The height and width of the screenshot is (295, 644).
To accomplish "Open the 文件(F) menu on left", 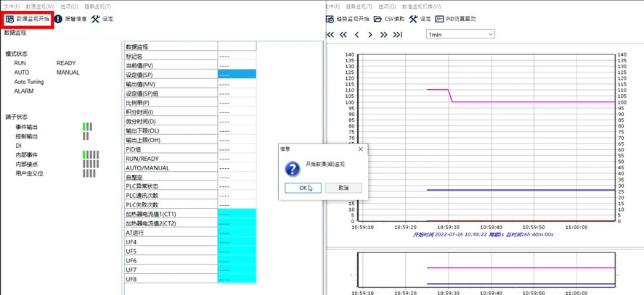I will [10, 6].
